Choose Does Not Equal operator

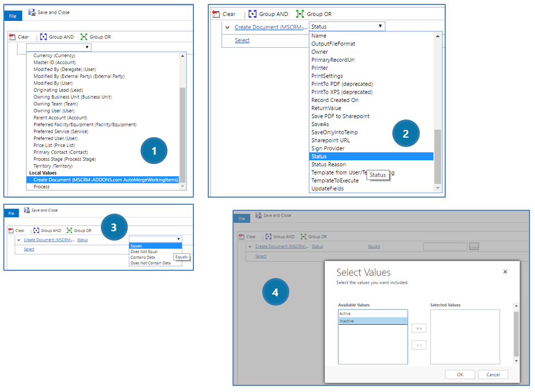tap(144, 252)
